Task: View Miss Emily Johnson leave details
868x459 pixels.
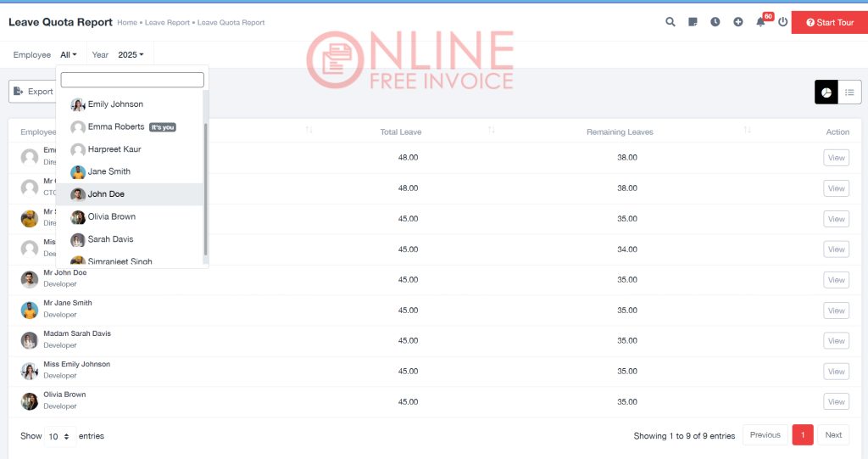Action: [836, 372]
